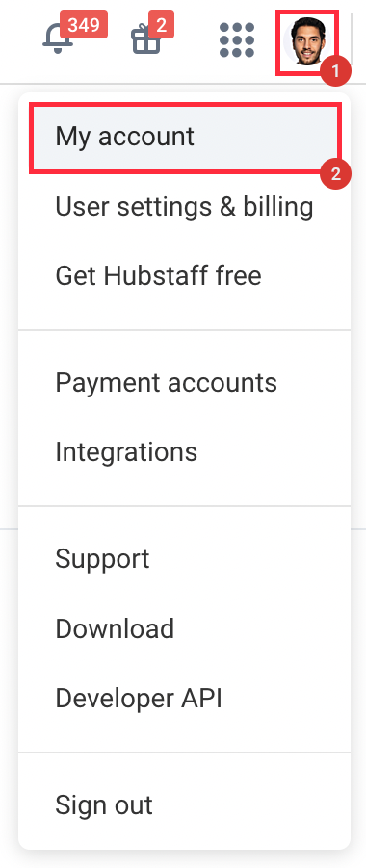Image resolution: width=366 pixels, height=868 pixels.
Task: Open the nine-dot apps grid
Action: 237,39
